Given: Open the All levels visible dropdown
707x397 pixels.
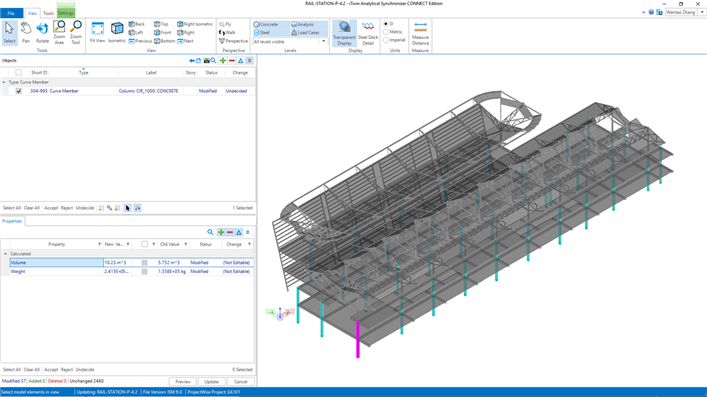Looking at the screenshot, I should pos(323,42).
